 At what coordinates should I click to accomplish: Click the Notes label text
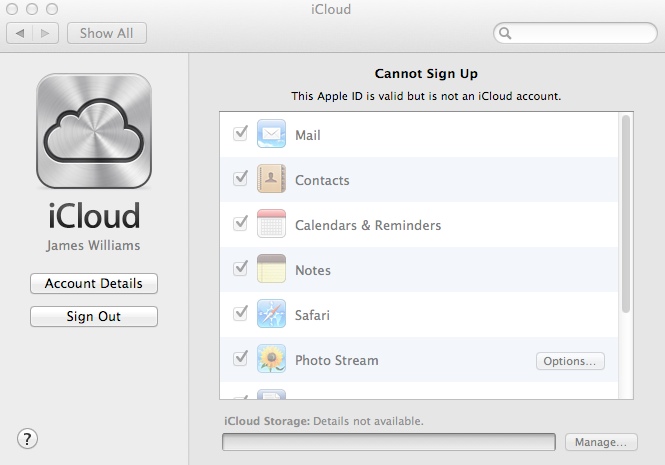click(313, 270)
